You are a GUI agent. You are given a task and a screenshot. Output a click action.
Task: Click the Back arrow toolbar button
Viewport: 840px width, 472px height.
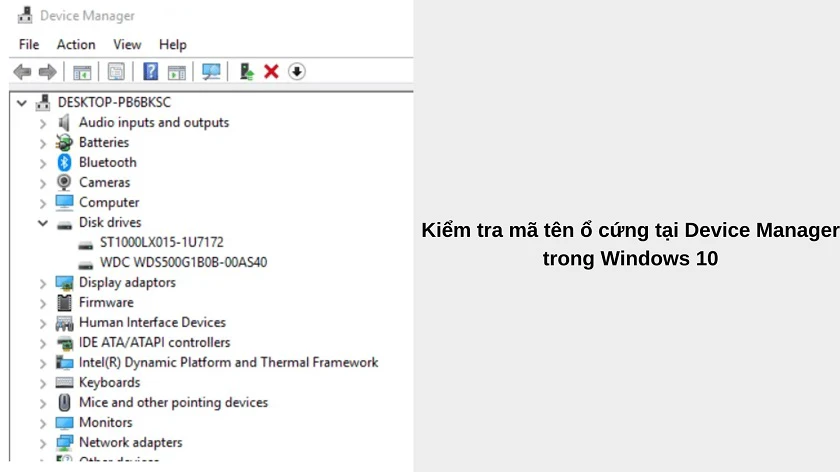point(22,72)
